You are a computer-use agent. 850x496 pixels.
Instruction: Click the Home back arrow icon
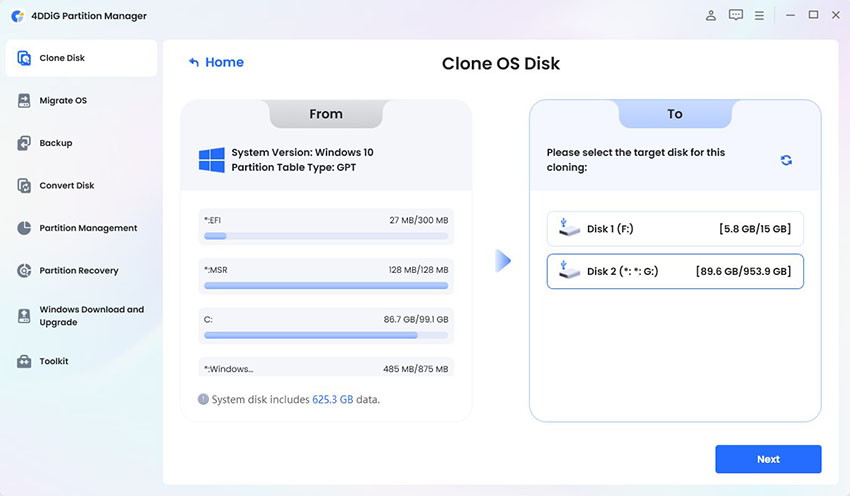pyautogui.click(x=194, y=62)
